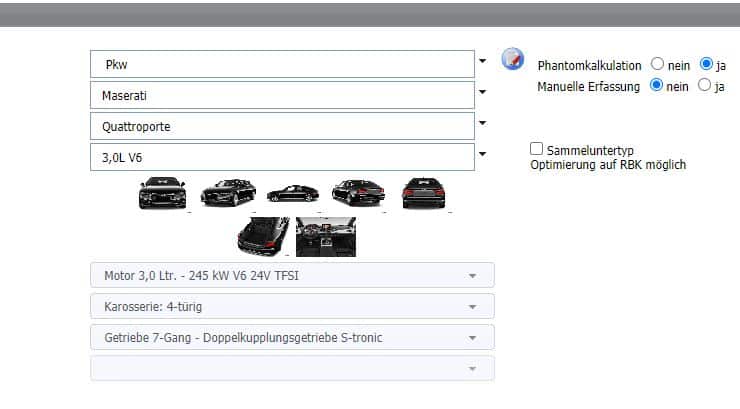Click into the Quattroporte model field
Screen dimensions: 740x409
282,126
